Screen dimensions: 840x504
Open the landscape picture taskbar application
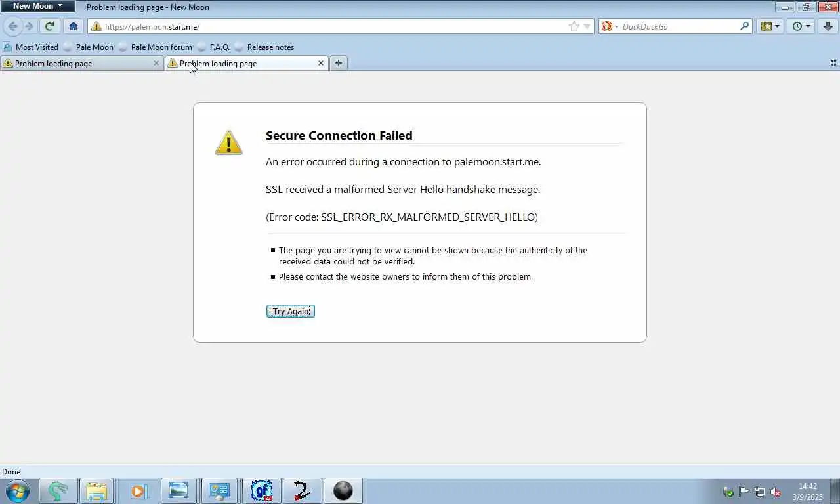(x=178, y=491)
